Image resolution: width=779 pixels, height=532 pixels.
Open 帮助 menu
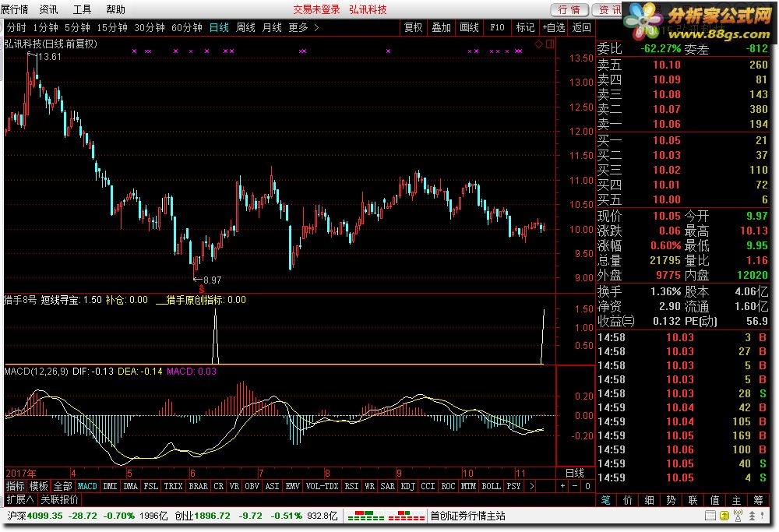(x=116, y=9)
